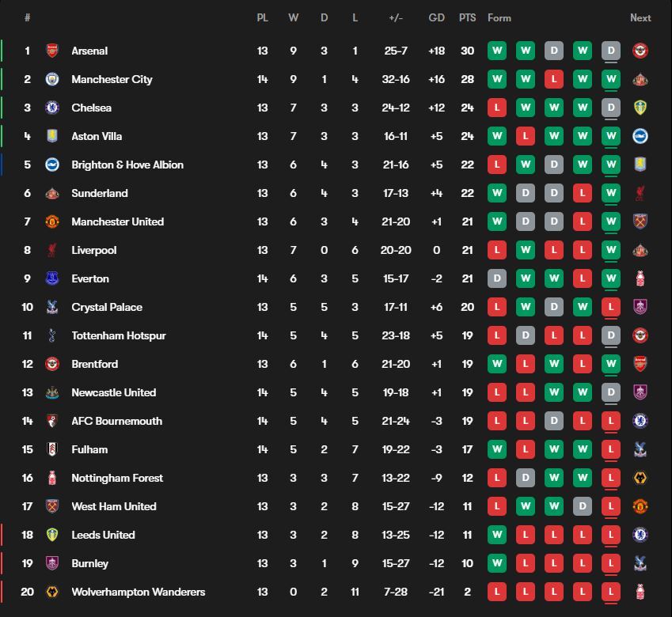This screenshot has height=617, width=672.
Task: Click the West Ham United table row name
Action: [114, 506]
